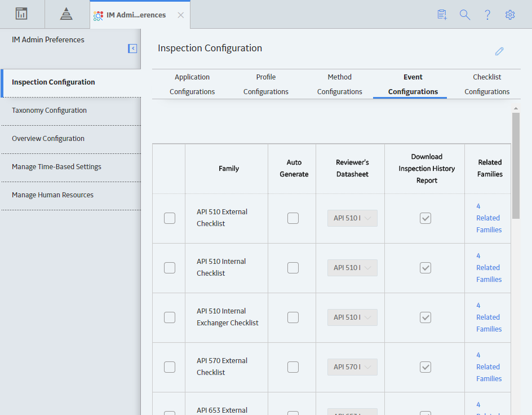Open Taxonomy Configuration in sidebar
Image resolution: width=532 pixels, height=415 pixels.
coord(70,111)
